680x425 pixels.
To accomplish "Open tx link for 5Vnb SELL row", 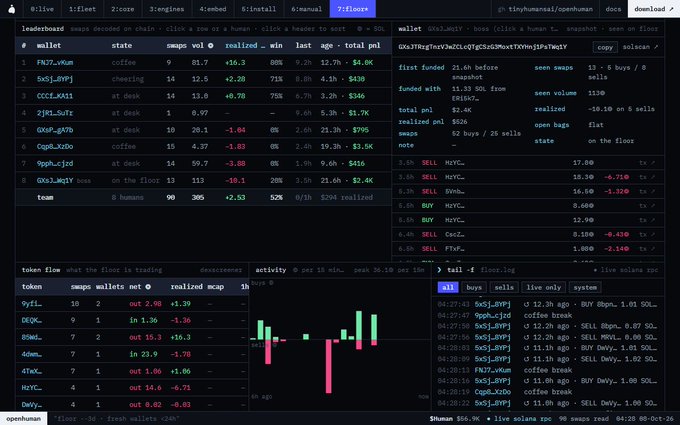I will pyautogui.click(x=647, y=191).
